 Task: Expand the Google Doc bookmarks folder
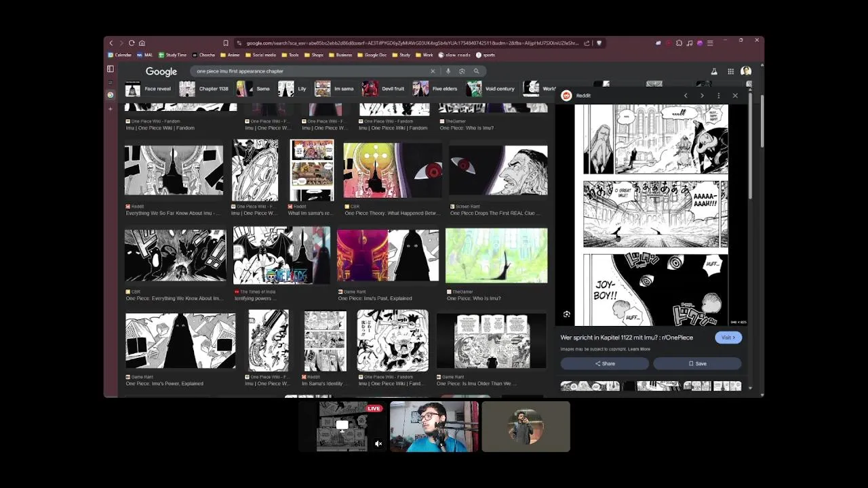(372, 55)
